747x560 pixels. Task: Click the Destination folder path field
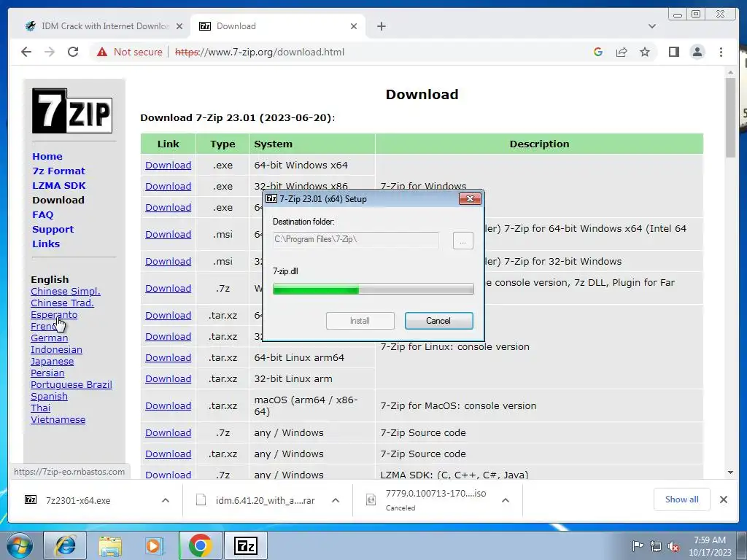[x=355, y=239]
